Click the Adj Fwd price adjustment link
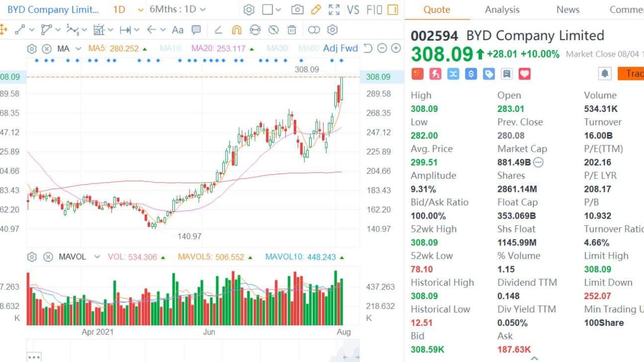Image resolution: width=644 pixels, height=362 pixels. [x=340, y=48]
